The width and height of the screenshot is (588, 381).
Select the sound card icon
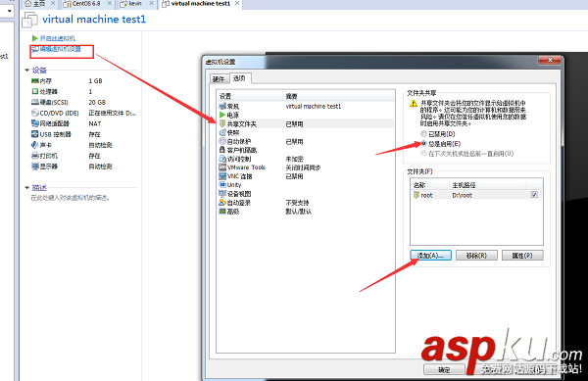pyautogui.click(x=35, y=145)
